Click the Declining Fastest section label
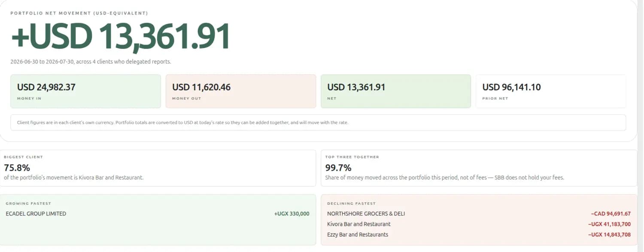644x252 pixels. (x=351, y=203)
